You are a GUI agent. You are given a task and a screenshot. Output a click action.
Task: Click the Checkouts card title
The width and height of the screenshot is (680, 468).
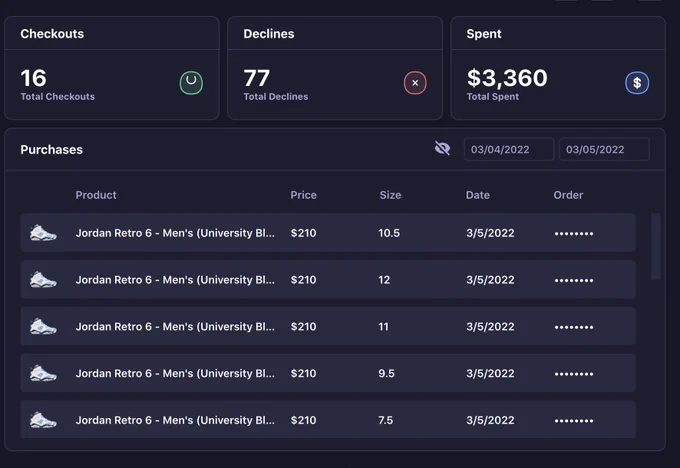[x=52, y=34]
